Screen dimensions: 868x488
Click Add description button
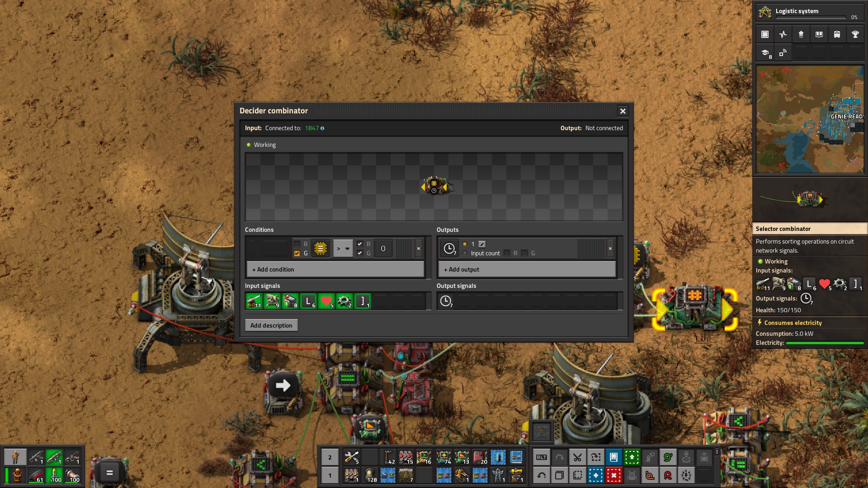point(271,325)
